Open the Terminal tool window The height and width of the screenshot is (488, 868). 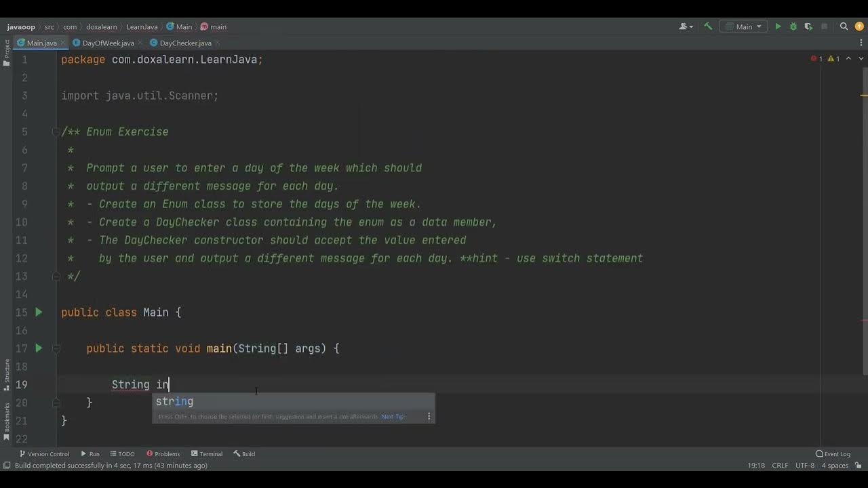click(207, 453)
